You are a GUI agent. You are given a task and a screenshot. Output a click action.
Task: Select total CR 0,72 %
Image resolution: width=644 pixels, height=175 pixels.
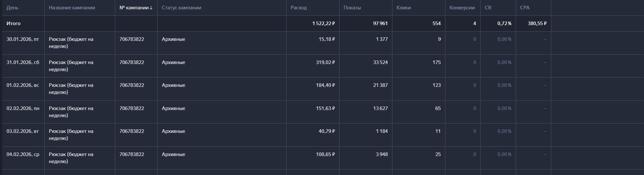tap(504, 23)
